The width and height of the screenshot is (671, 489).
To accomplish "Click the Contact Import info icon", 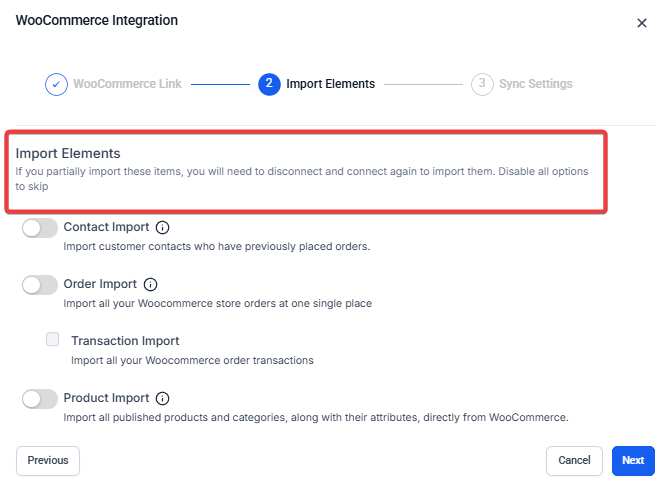I will point(163,228).
